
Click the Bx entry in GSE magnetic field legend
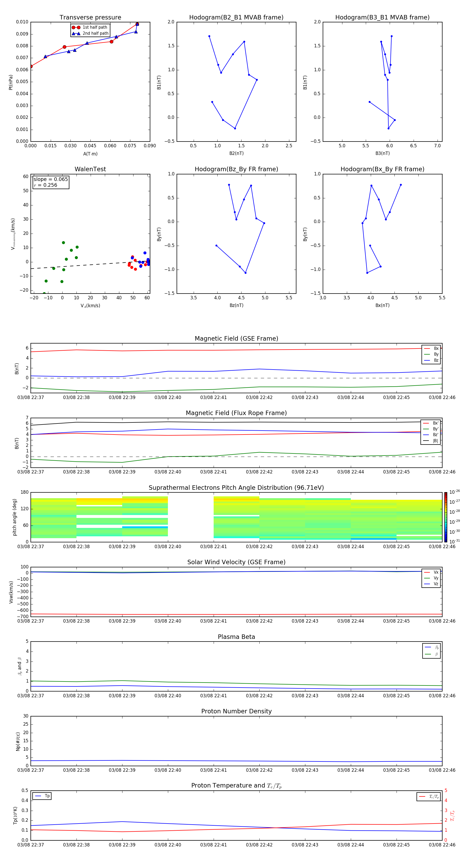[431, 349]
